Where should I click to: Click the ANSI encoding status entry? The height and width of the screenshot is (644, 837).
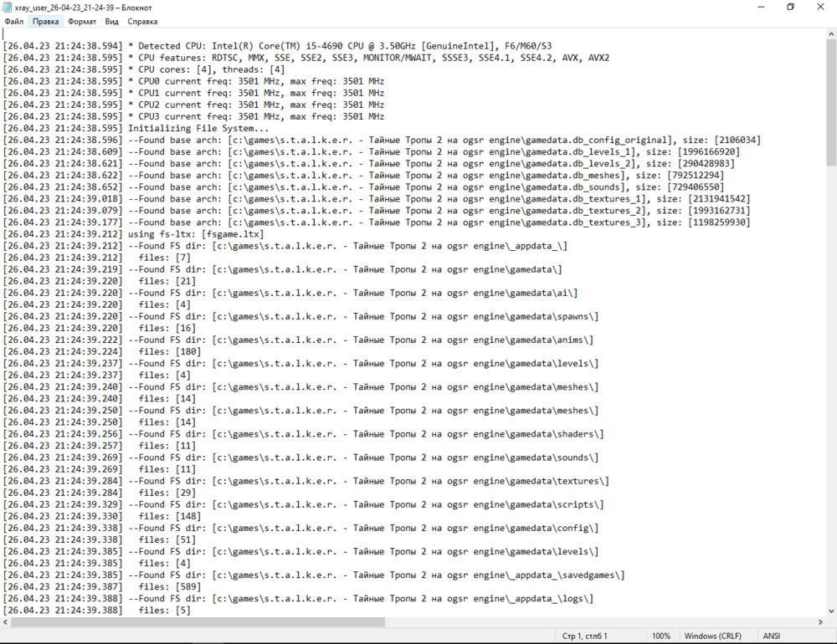click(772, 636)
